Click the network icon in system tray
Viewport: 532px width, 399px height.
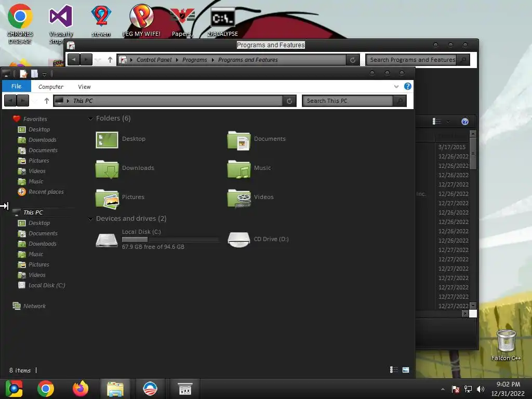point(468,389)
